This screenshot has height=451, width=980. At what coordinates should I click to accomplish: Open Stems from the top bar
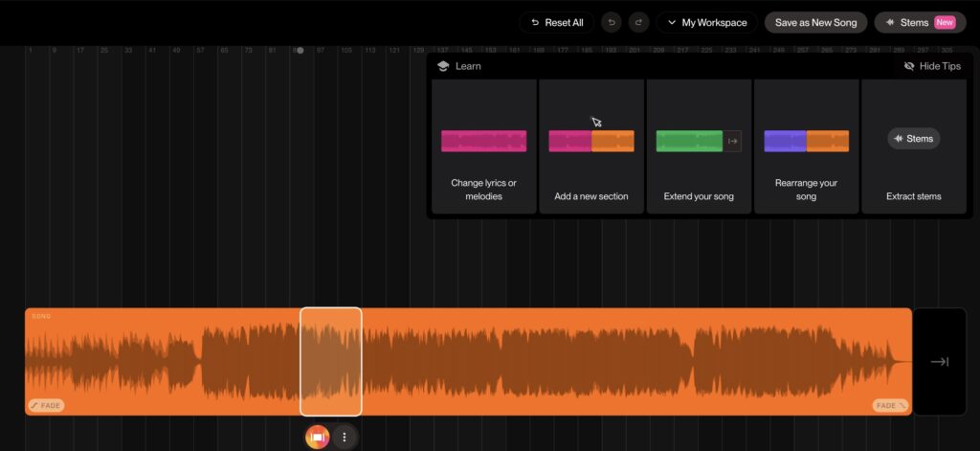[920, 23]
